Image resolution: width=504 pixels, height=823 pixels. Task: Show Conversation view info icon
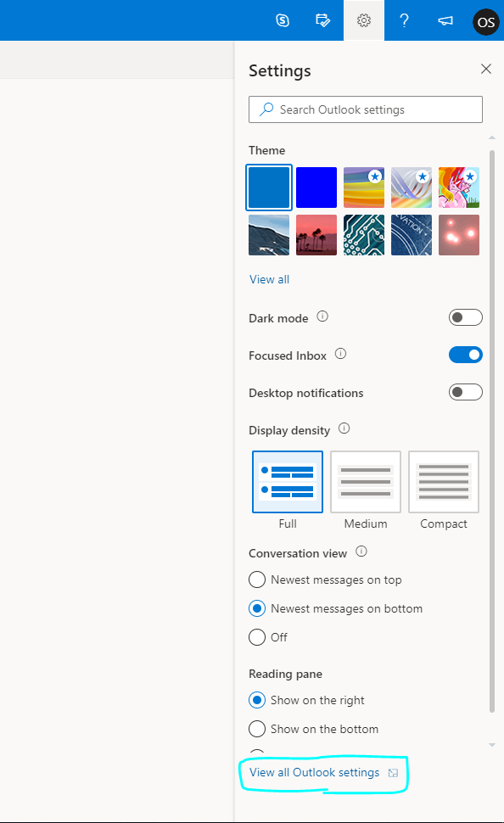pyautogui.click(x=361, y=551)
